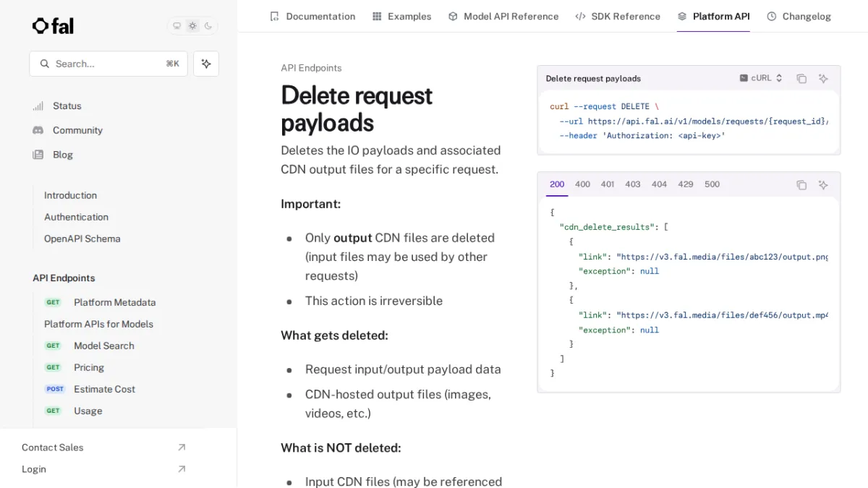Select the 400 response tab

[582, 184]
